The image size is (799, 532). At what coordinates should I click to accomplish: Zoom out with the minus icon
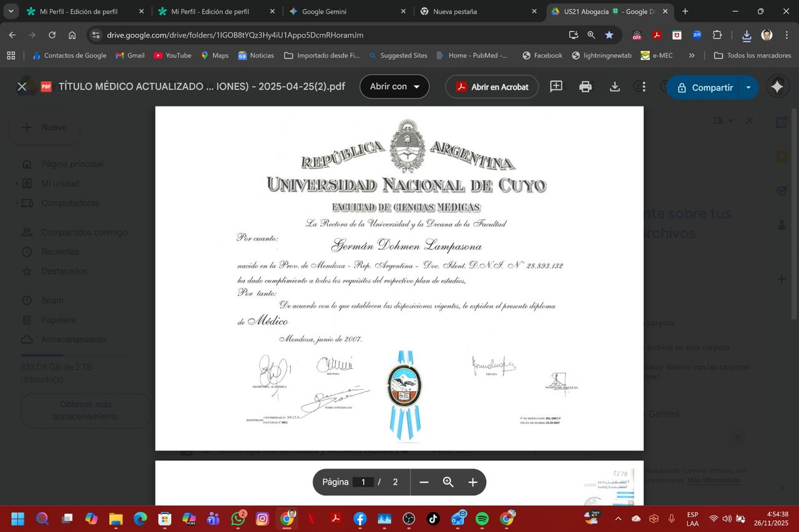tap(424, 482)
